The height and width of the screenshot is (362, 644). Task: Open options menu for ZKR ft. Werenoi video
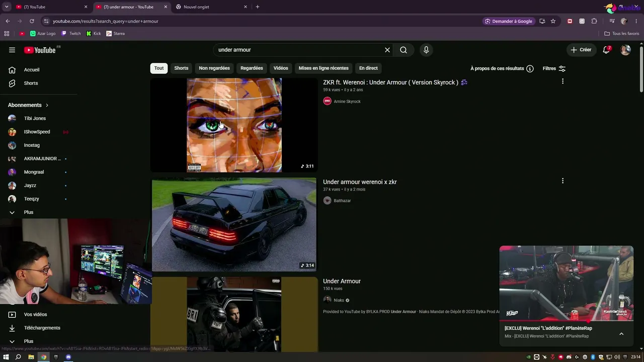pyautogui.click(x=562, y=81)
